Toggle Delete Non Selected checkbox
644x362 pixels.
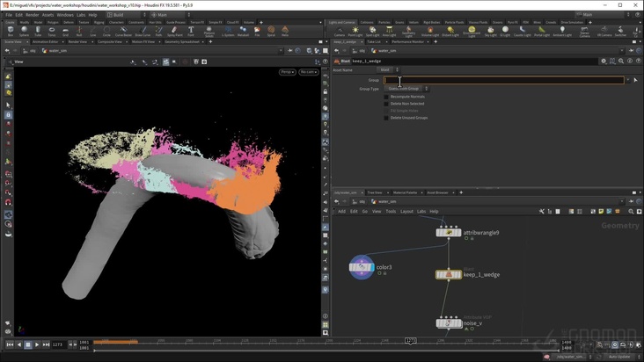pyautogui.click(x=386, y=103)
